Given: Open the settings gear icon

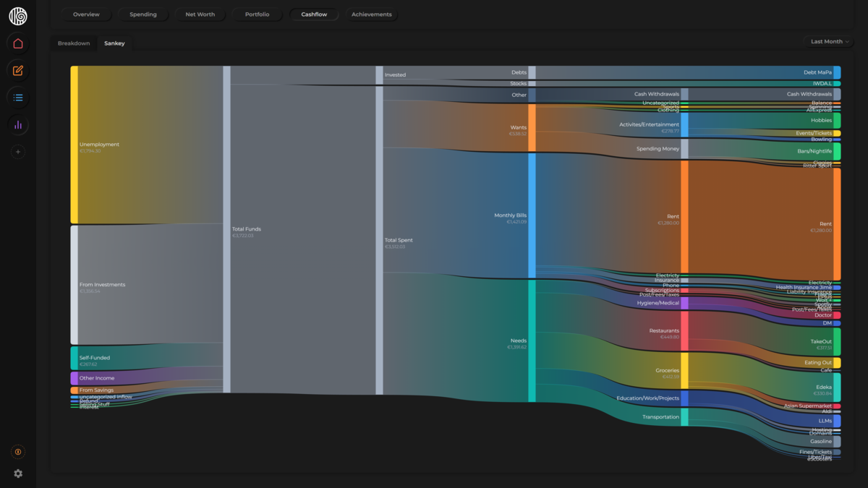Looking at the screenshot, I should [18, 474].
